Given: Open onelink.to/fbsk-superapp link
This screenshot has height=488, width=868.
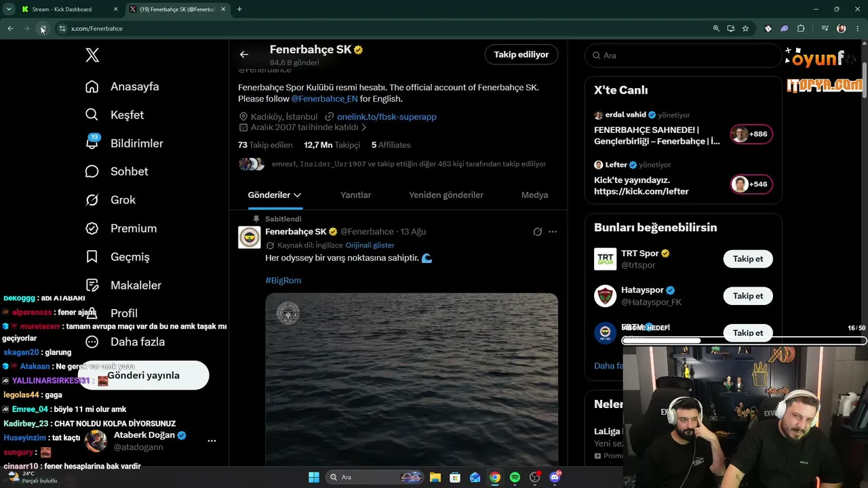Looking at the screenshot, I should click(387, 117).
